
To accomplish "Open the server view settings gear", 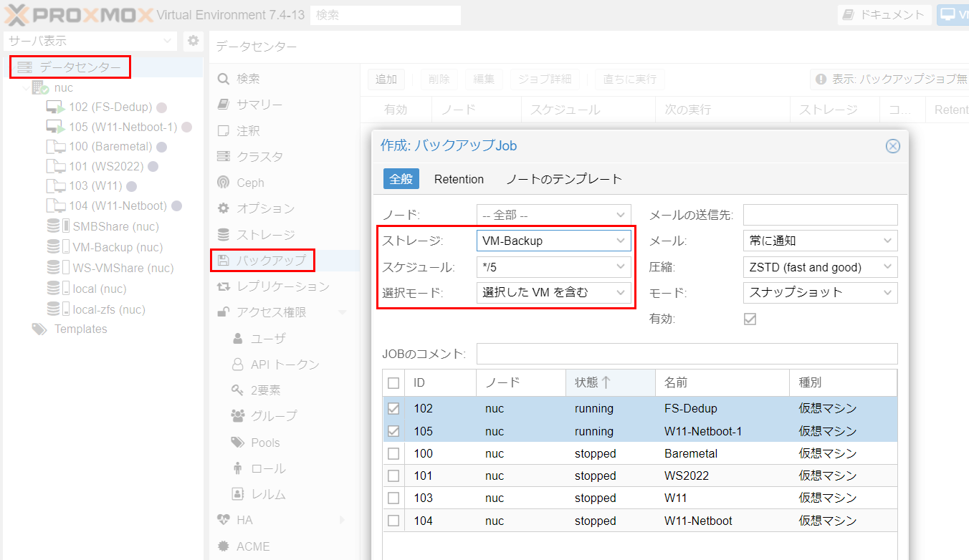I will point(193,41).
